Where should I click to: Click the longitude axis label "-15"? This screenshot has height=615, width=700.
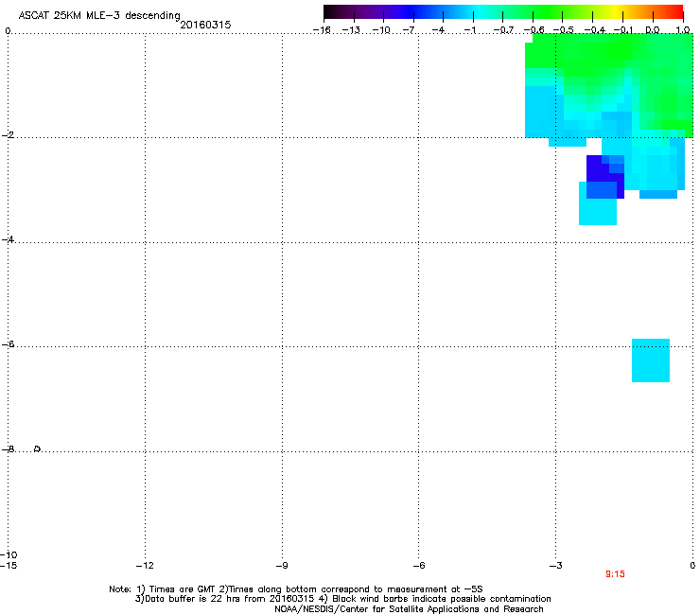[x=9, y=566]
